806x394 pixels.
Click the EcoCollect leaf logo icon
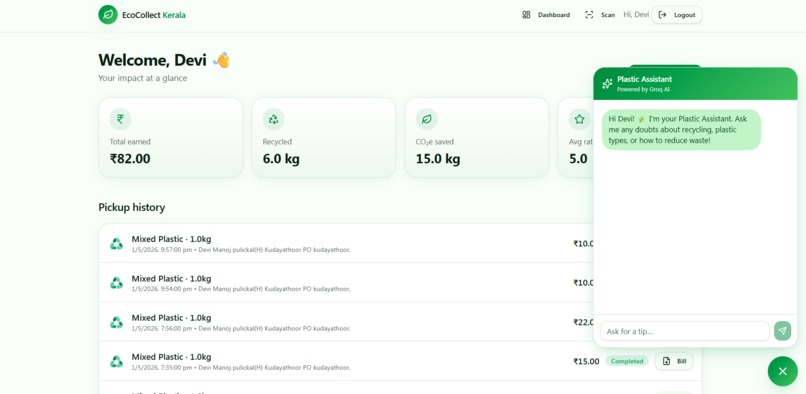coord(108,15)
